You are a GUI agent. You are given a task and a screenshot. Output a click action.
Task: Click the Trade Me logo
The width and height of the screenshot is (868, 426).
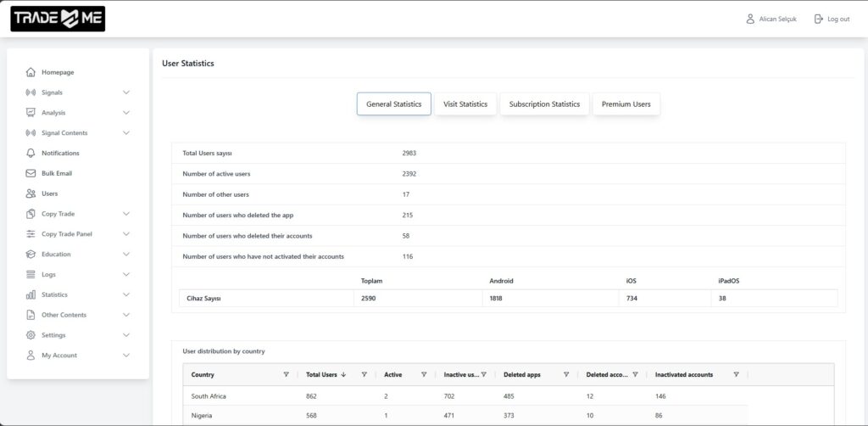pos(58,19)
